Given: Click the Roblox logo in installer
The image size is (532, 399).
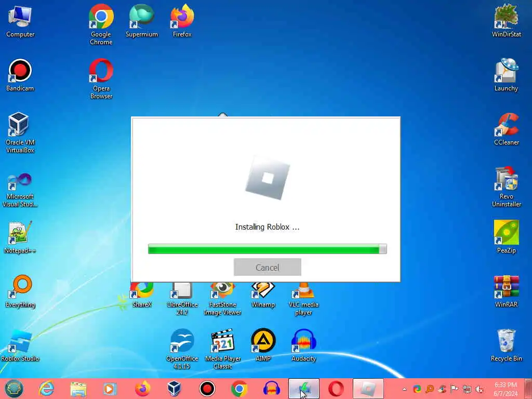Looking at the screenshot, I should coord(268,179).
